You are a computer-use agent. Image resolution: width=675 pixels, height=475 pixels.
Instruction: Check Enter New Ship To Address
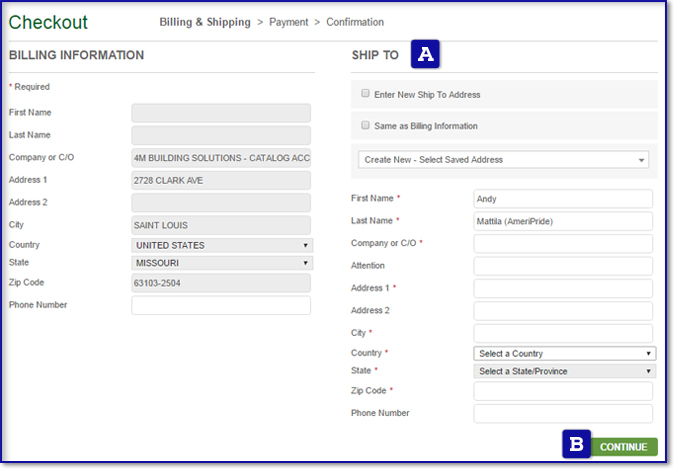[366, 94]
